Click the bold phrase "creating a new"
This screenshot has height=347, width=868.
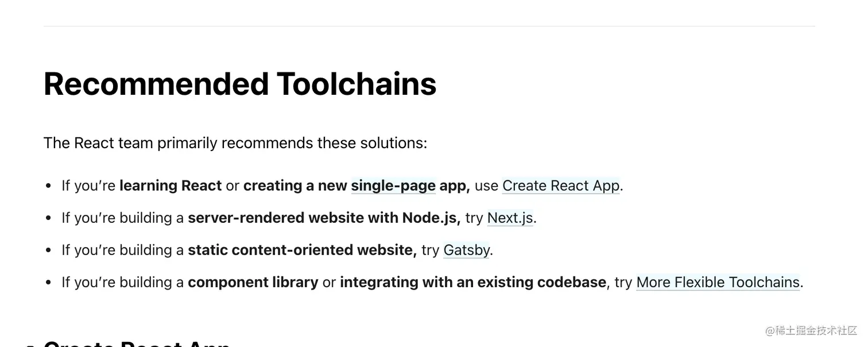click(x=295, y=186)
